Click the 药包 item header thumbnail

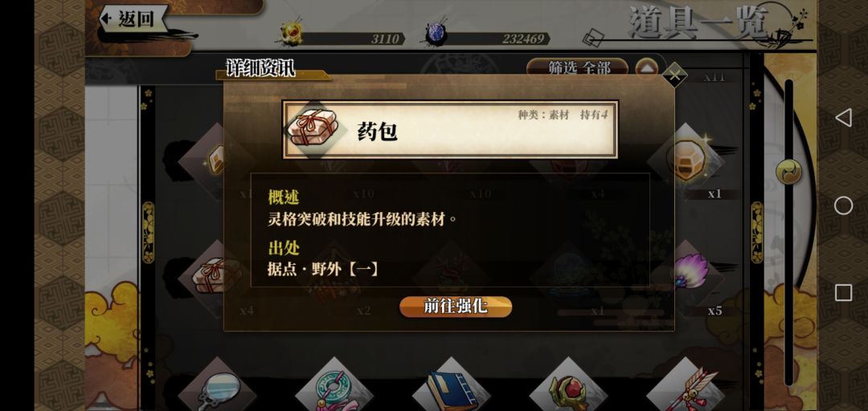[x=312, y=130]
